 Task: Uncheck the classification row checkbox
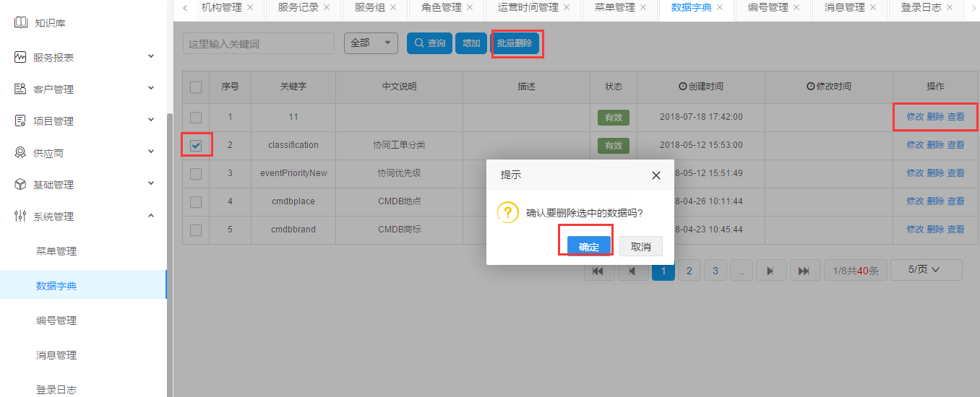pos(196,145)
